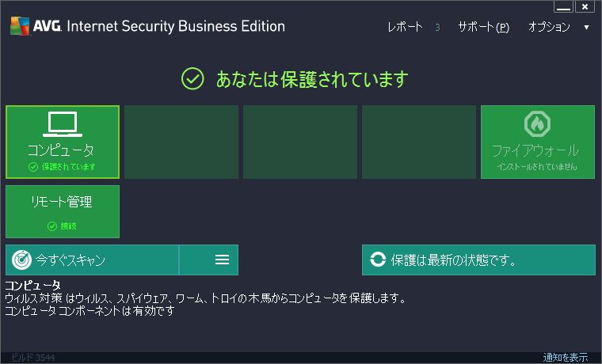Open the レポート menu
This screenshot has height=364, width=602.
(405, 27)
